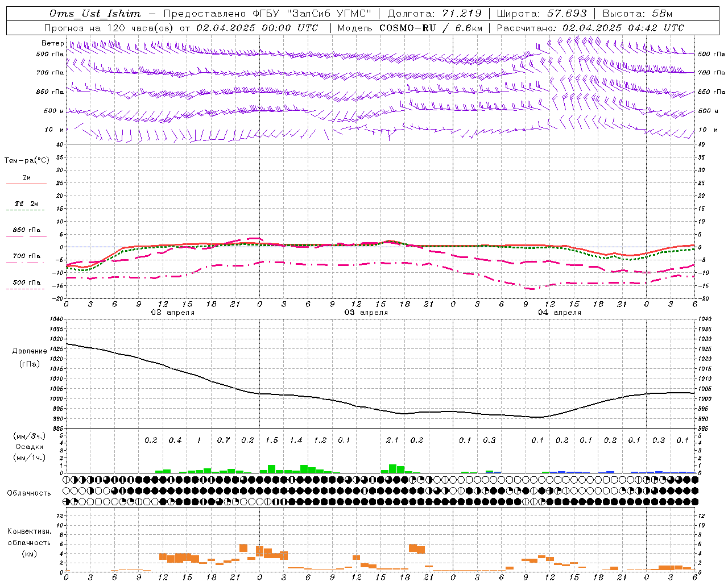Image resolution: width=728 pixels, height=582 pixels.
Task: Click the precipitation value 1.4
Action: (296, 440)
